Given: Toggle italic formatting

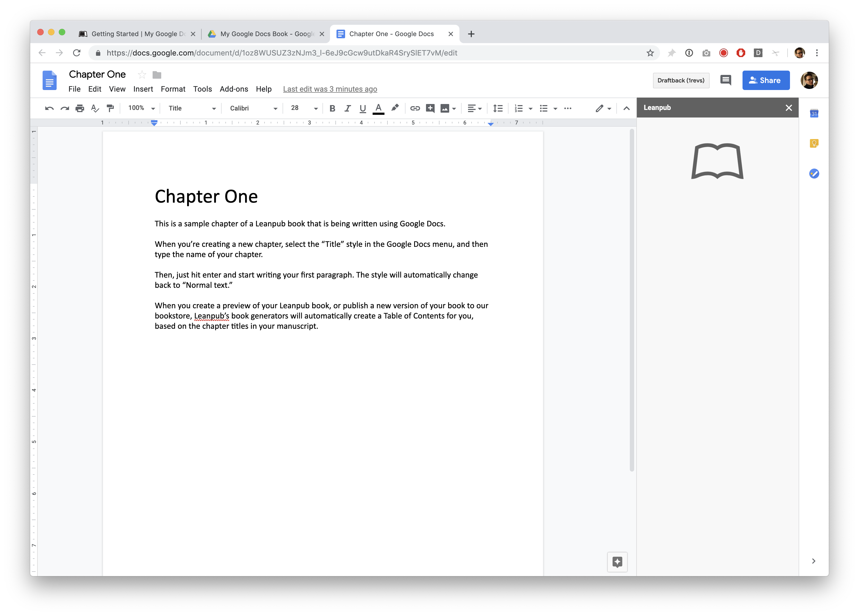Looking at the screenshot, I should click(x=347, y=108).
